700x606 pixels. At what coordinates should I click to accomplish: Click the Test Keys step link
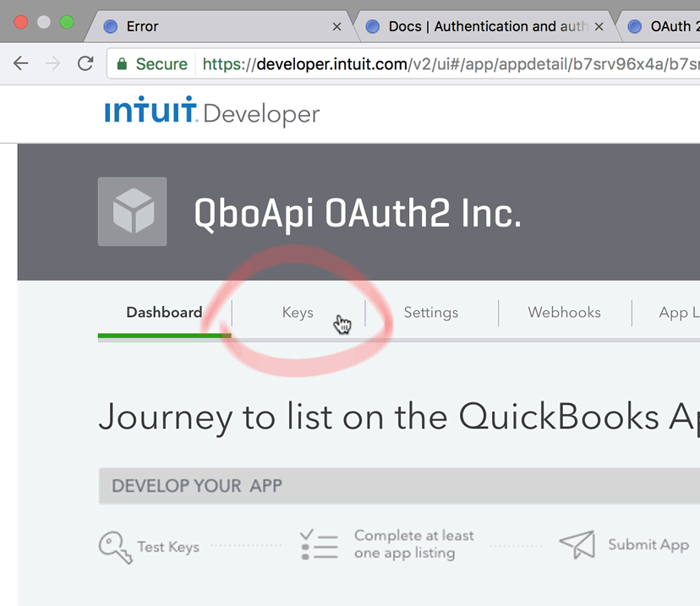[168, 547]
